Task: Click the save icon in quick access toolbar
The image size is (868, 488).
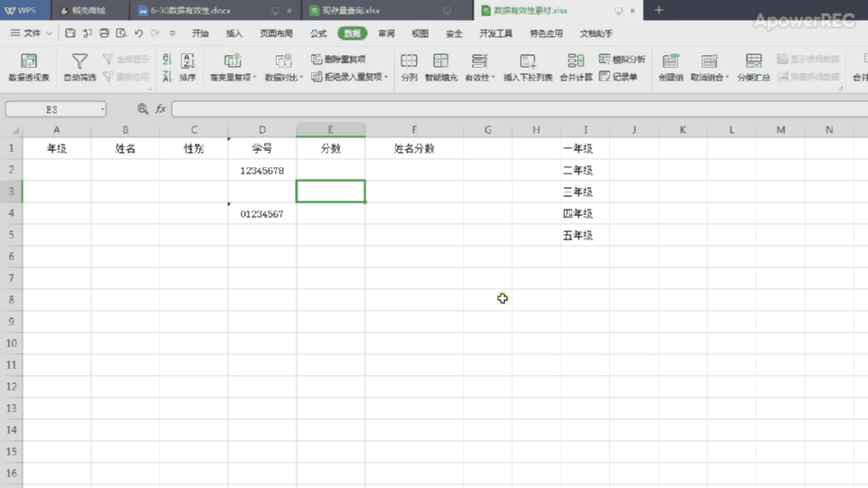Action: 70,33
